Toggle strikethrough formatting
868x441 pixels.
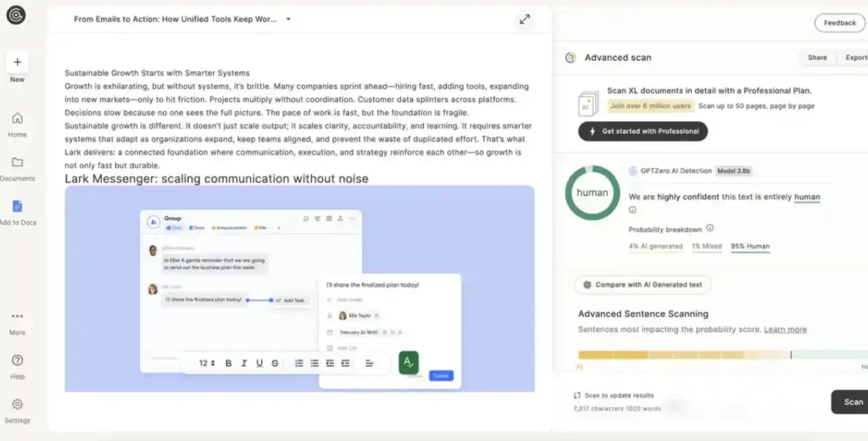coord(275,364)
